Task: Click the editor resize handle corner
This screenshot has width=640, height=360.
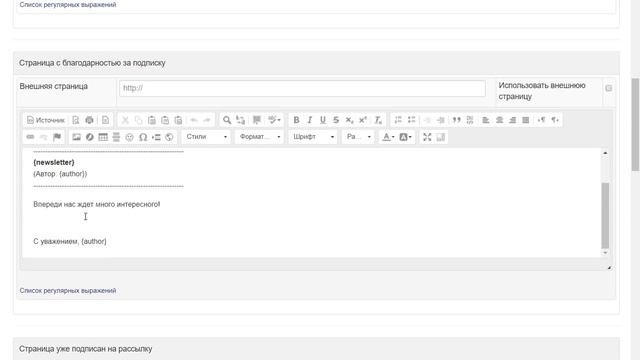Action: (609, 267)
